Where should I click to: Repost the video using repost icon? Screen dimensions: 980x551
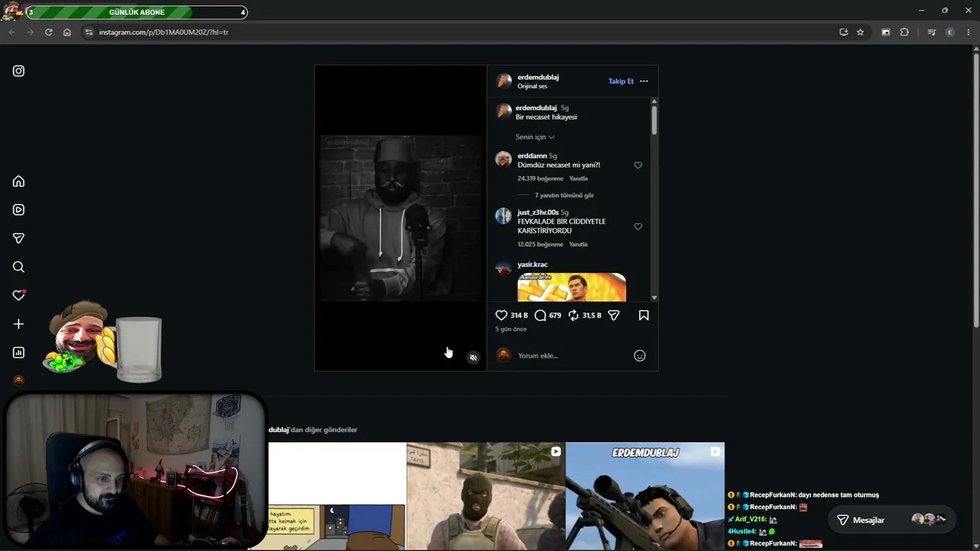click(x=573, y=315)
